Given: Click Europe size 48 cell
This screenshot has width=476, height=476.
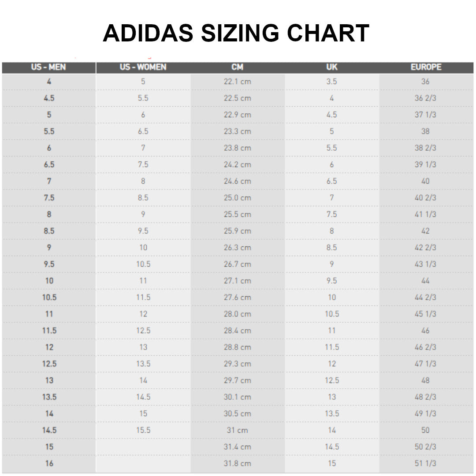Looking at the screenshot, I should coord(425,380).
